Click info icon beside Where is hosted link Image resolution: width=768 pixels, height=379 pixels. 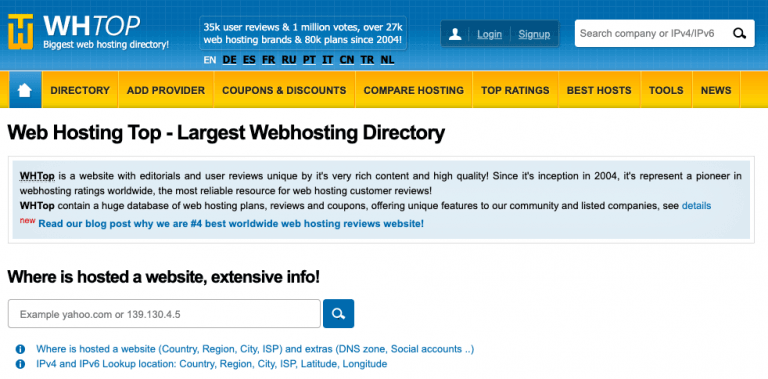pos(20,349)
